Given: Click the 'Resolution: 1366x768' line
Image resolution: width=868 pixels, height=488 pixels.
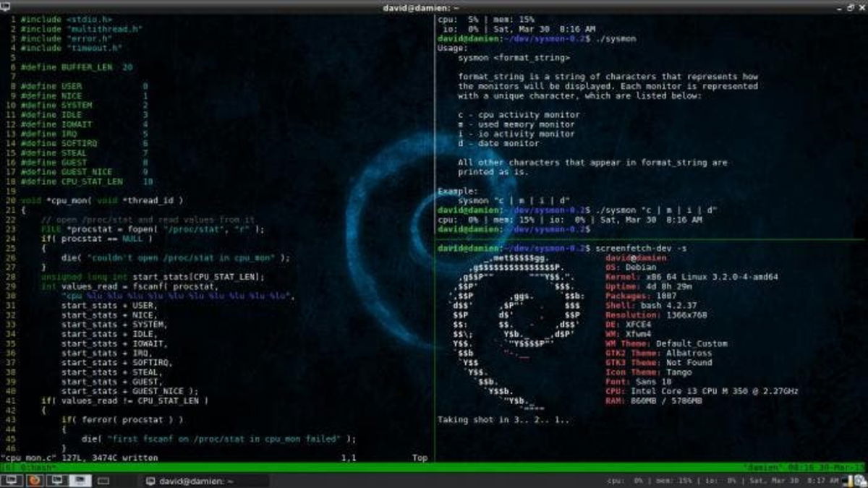Looking at the screenshot, I should [x=656, y=314].
